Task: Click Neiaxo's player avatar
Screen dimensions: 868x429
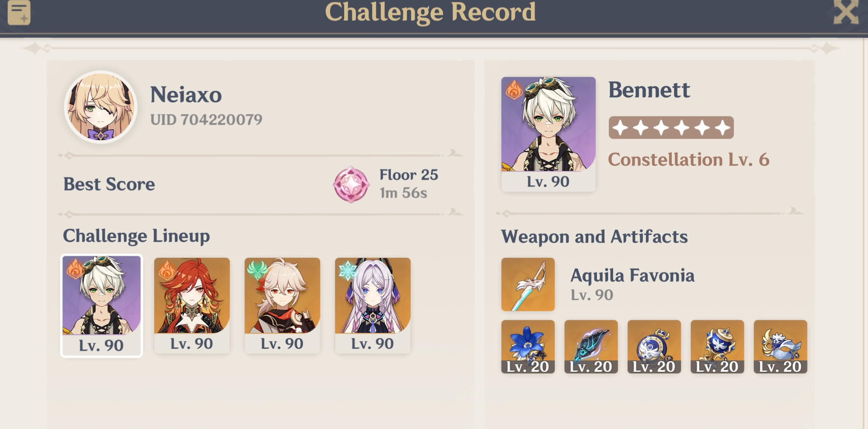Action: coord(101,107)
